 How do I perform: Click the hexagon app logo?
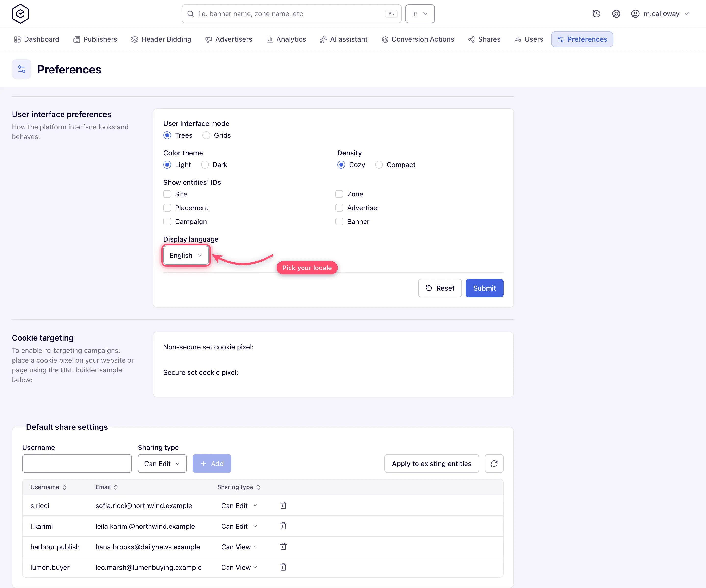[20, 14]
